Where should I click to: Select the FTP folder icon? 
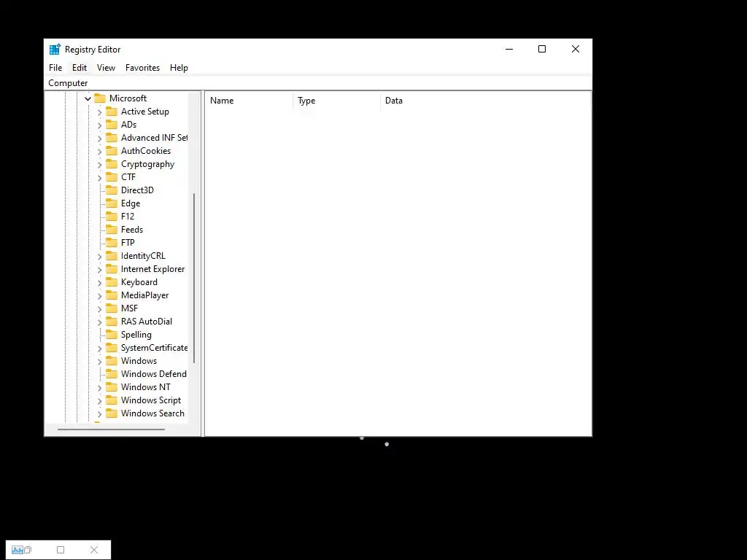click(112, 242)
